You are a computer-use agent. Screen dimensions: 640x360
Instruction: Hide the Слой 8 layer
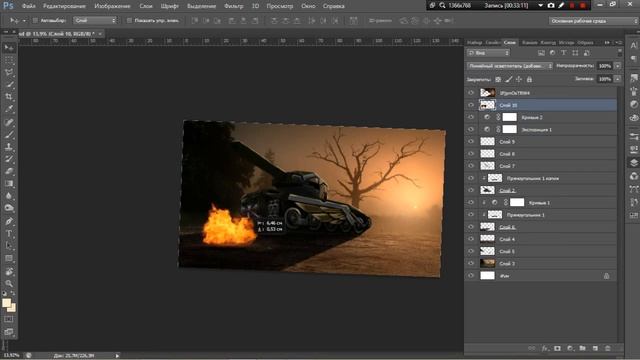471,153
